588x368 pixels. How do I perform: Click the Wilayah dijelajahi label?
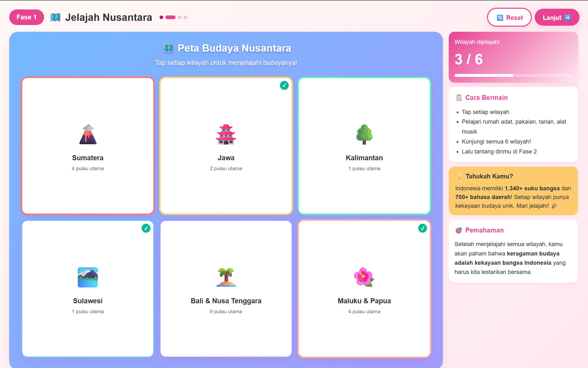477,42
